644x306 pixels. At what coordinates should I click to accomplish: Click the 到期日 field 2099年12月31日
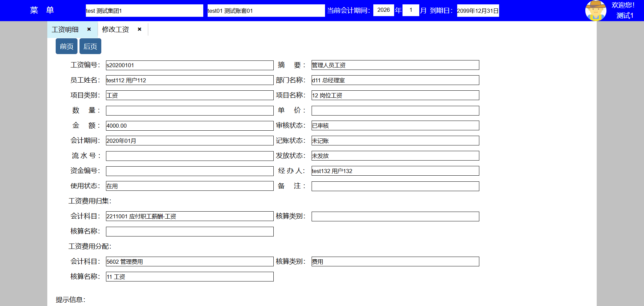478,11
